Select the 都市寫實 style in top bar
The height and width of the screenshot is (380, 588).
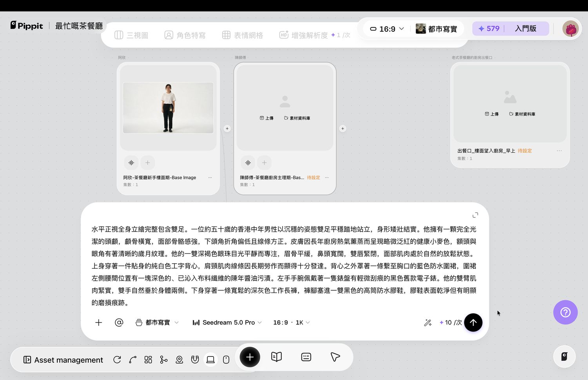pyautogui.click(x=436, y=29)
